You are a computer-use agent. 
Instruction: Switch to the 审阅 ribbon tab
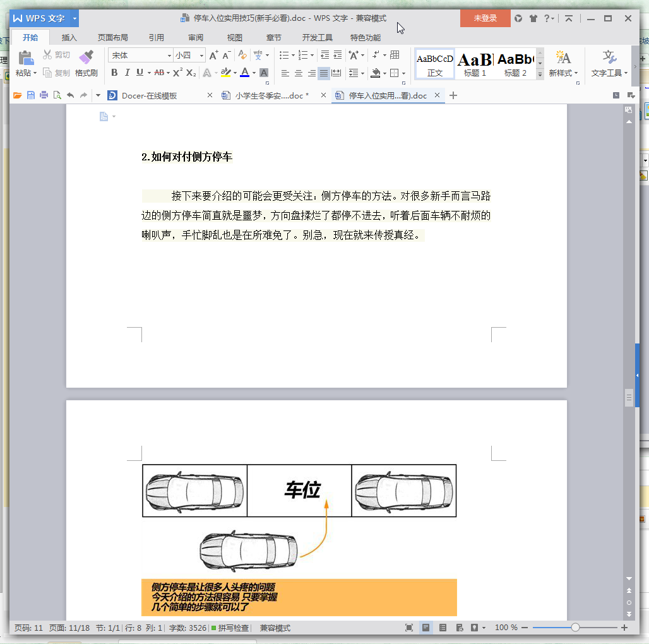[x=195, y=38]
